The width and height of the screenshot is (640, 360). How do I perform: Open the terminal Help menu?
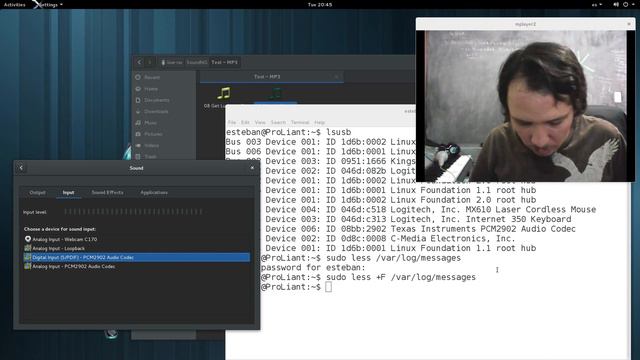(x=319, y=122)
